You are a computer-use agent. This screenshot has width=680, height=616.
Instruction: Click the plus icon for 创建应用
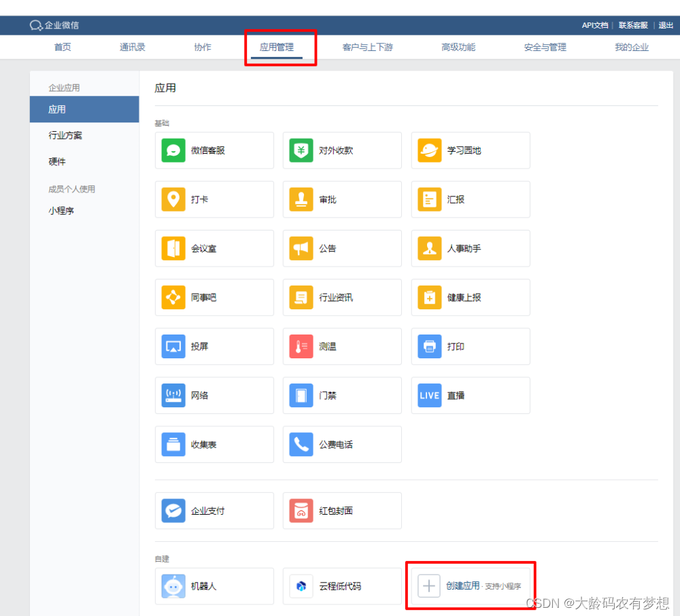(x=429, y=585)
